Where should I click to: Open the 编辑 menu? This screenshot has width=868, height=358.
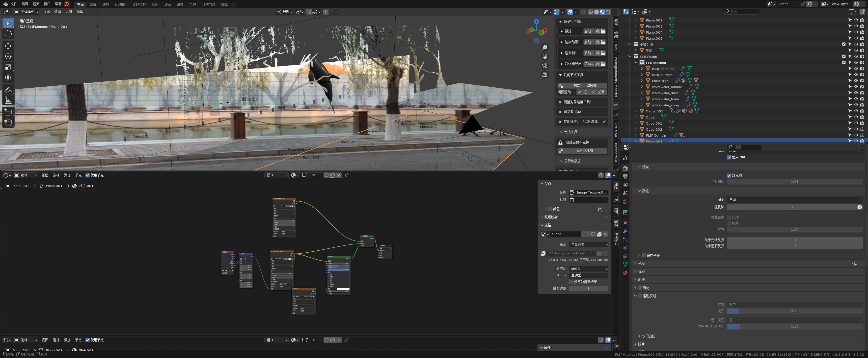tap(25, 4)
